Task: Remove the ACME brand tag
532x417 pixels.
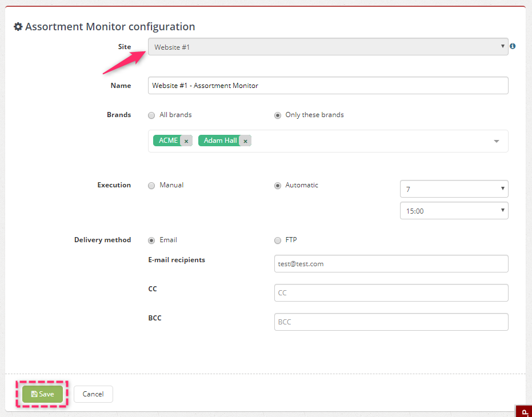Action: pos(186,141)
